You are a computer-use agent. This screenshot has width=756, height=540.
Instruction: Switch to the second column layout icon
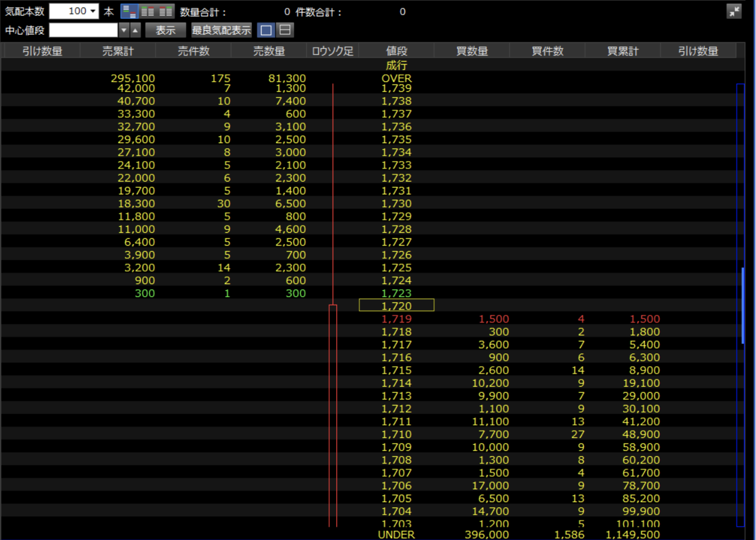[147, 12]
